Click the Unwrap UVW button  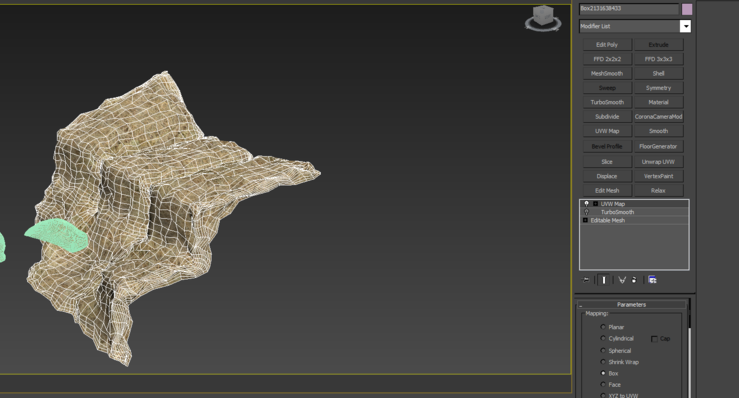658,162
